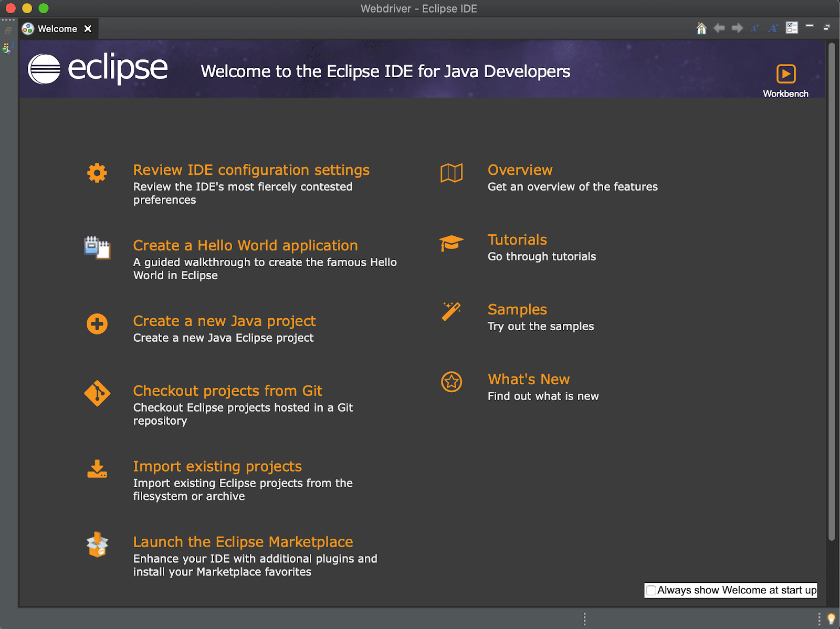The image size is (840, 629).
Task: Select the forward navigation arrow icon
Action: [737, 28]
